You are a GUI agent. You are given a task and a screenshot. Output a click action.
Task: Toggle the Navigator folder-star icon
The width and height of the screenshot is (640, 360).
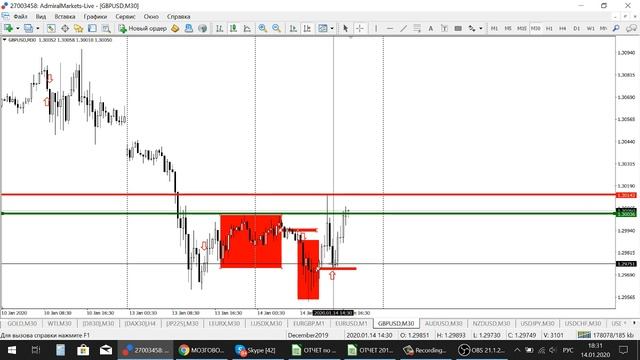pyautogui.click(x=78, y=28)
